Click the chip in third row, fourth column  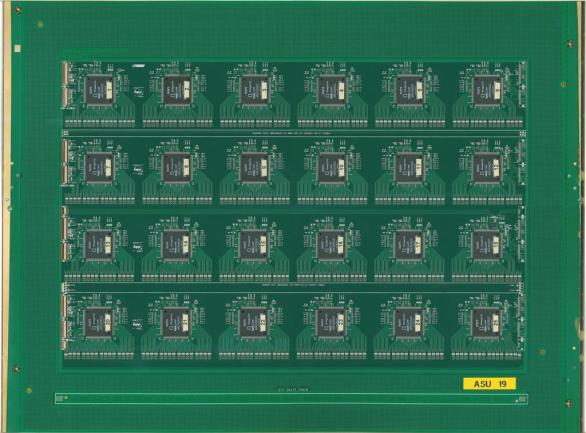point(331,245)
